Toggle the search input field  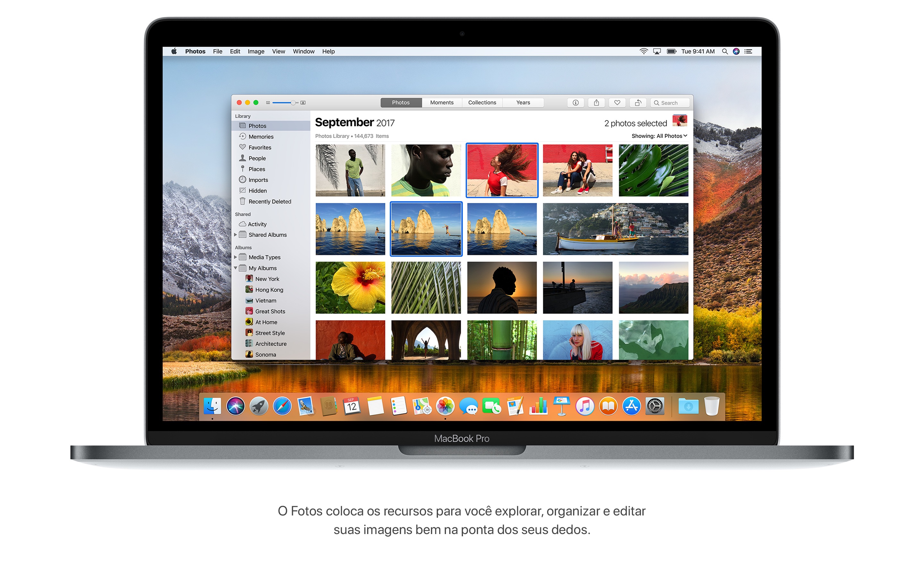(x=671, y=102)
